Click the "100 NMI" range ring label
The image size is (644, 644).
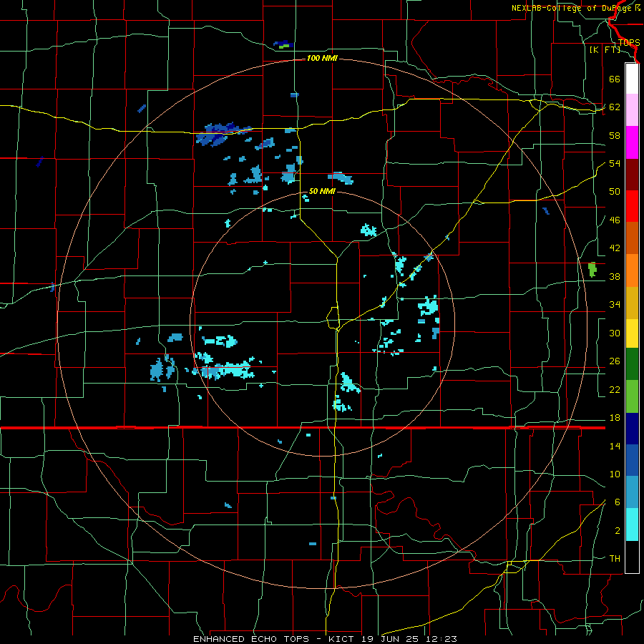click(322, 59)
